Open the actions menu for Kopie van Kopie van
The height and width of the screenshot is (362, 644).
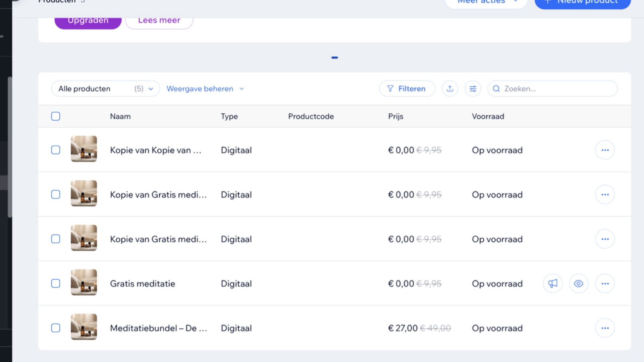coord(605,150)
